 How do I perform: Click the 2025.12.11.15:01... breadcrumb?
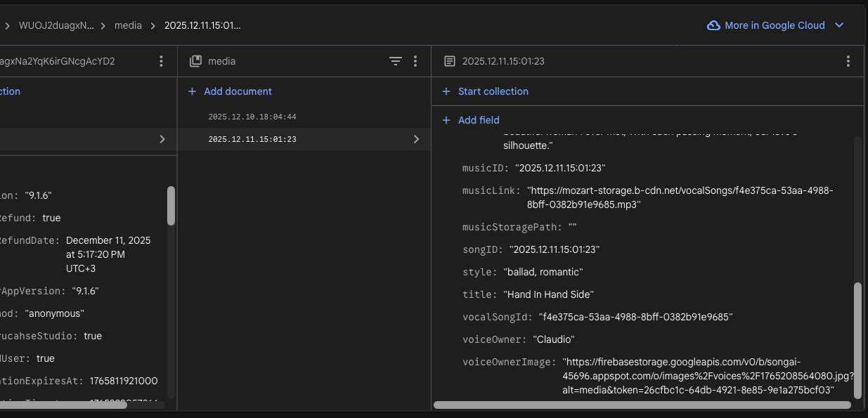point(202,25)
